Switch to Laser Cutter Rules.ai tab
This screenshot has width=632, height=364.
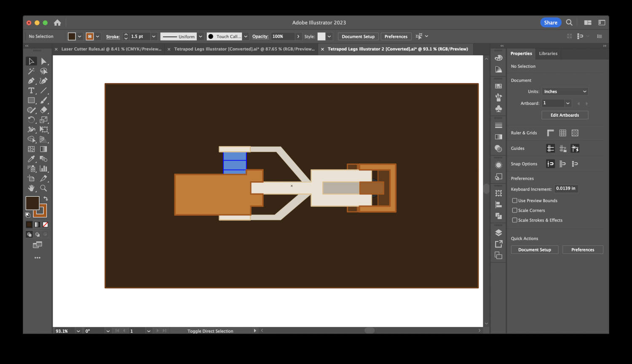[111, 49]
